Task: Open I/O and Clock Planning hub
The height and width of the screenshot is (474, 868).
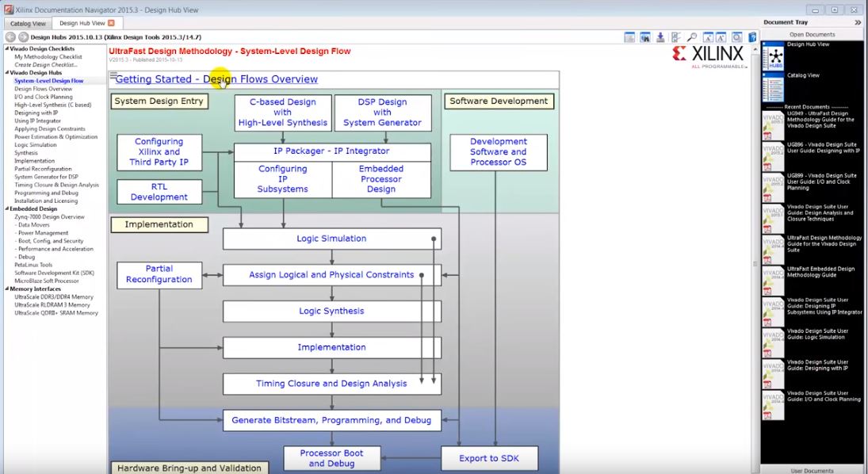Action: tap(43, 97)
